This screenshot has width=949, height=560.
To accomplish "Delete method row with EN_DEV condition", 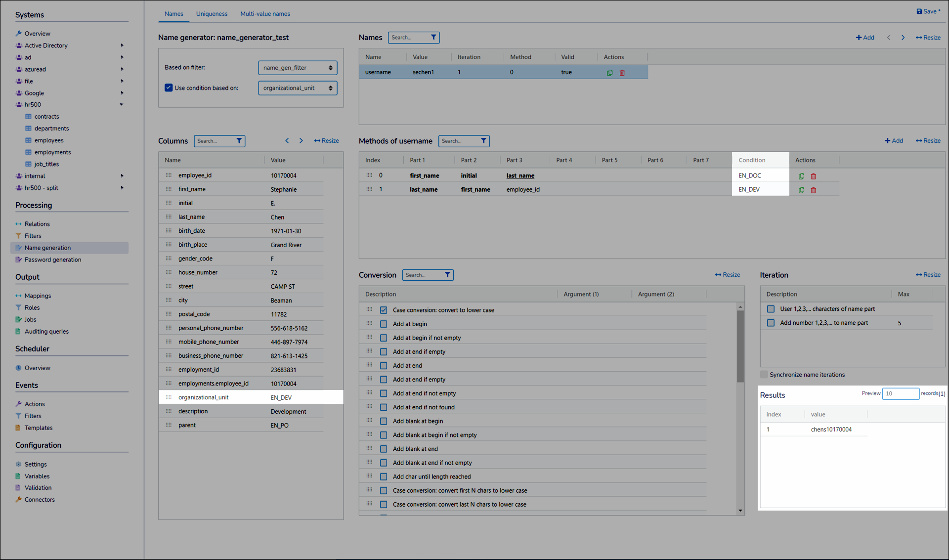I will click(814, 190).
